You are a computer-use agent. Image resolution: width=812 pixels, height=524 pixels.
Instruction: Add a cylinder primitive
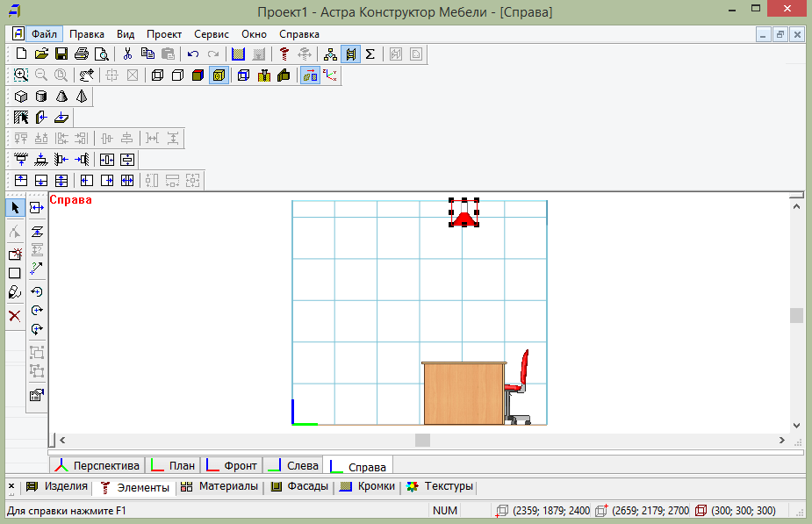click(x=41, y=97)
